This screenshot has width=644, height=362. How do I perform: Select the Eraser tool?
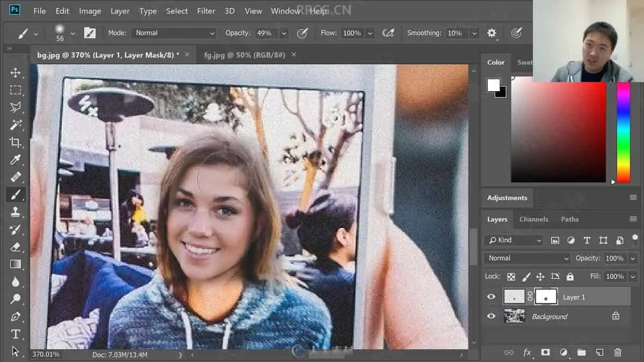click(x=16, y=247)
